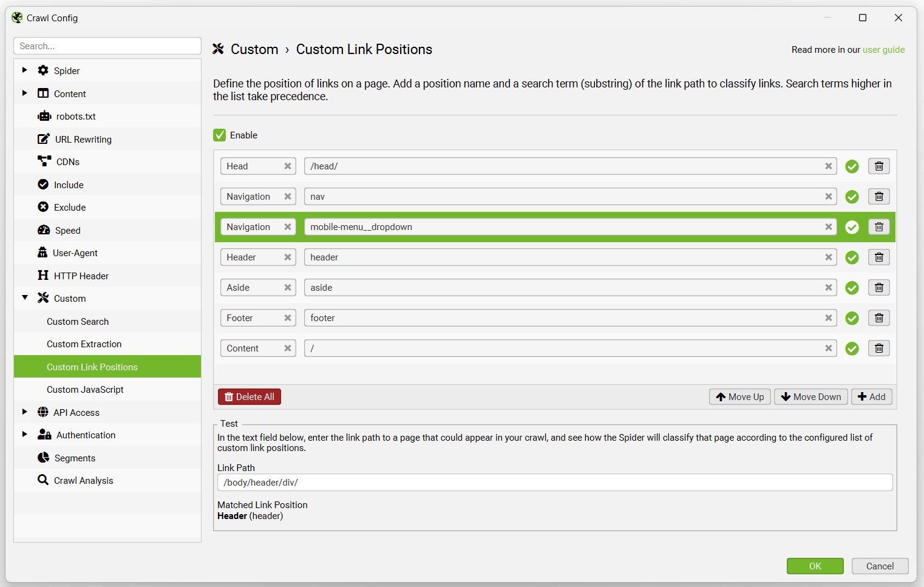Uncheck the Enable checkbox
The width and height of the screenshot is (924, 587).
pos(219,135)
